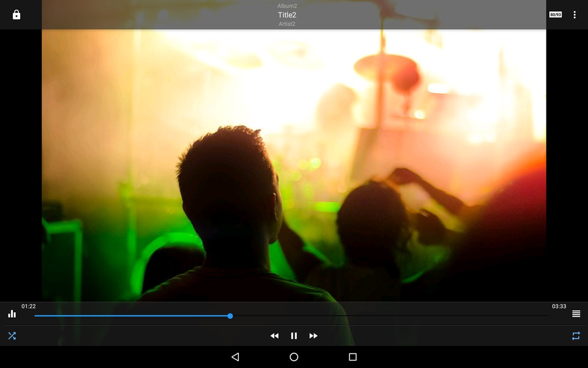Viewport: 588px width, 368px height.
Task: Open the equalizer bars icon
Action: point(12,314)
